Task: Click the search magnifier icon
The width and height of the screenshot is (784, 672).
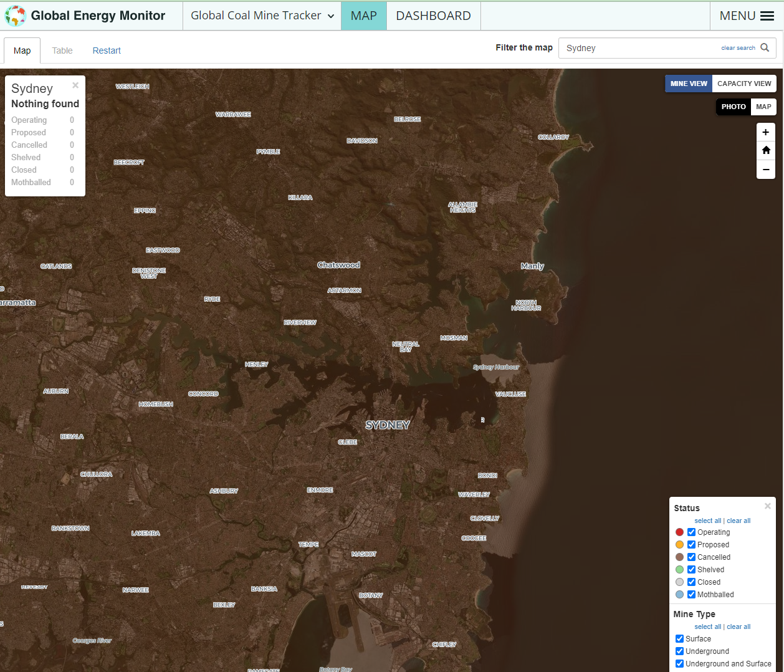Action: tap(765, 48)
